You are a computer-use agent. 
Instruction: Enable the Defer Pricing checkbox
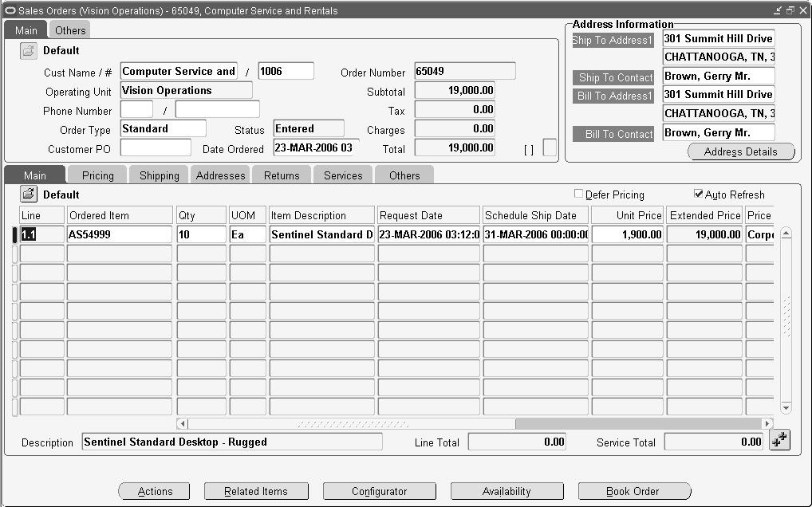coord(578,194)
